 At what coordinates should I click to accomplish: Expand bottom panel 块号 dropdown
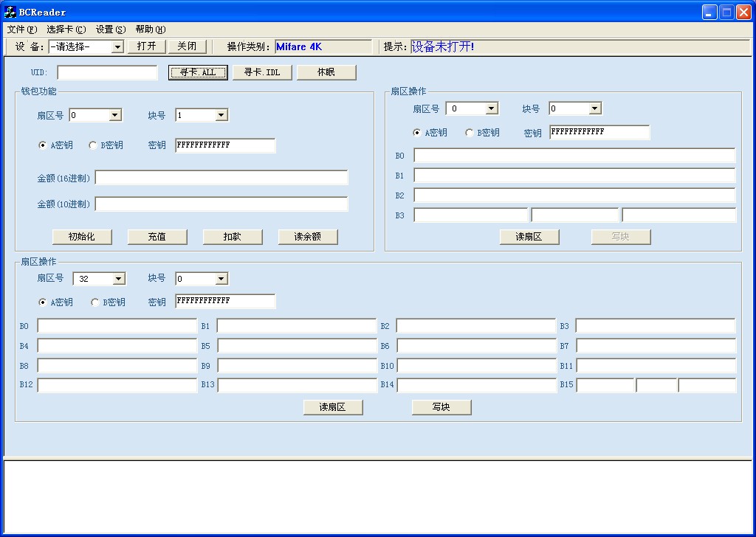tap(221, 279)
